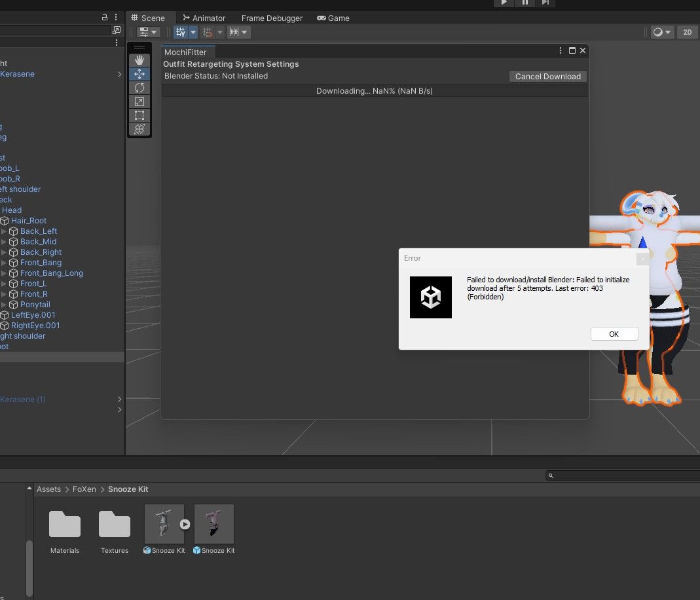Select the Scale tool
This screenshot has width=700, height=600.
click(x=139, y=102)
